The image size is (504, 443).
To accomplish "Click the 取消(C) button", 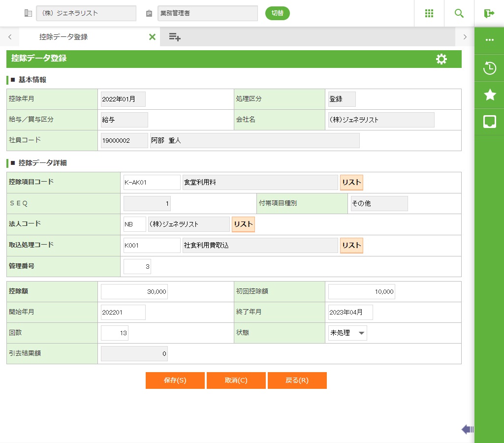I will pos(236,380).
